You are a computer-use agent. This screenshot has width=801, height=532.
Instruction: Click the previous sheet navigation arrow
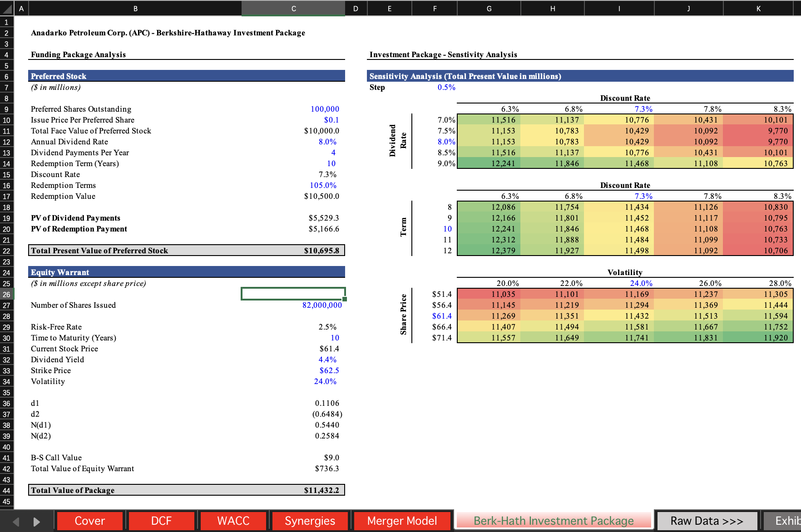pyautogui.click(x=16, y=522)
